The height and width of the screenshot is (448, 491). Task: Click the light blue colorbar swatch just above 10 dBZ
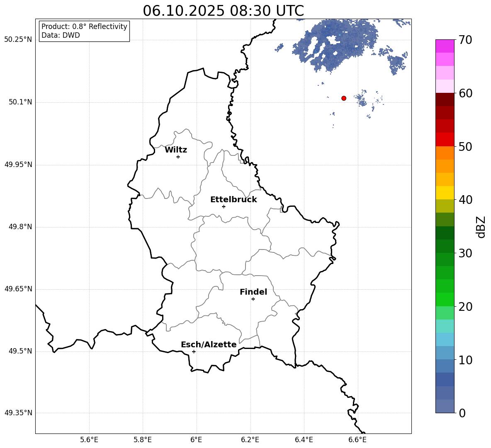[x=445, y=353]
